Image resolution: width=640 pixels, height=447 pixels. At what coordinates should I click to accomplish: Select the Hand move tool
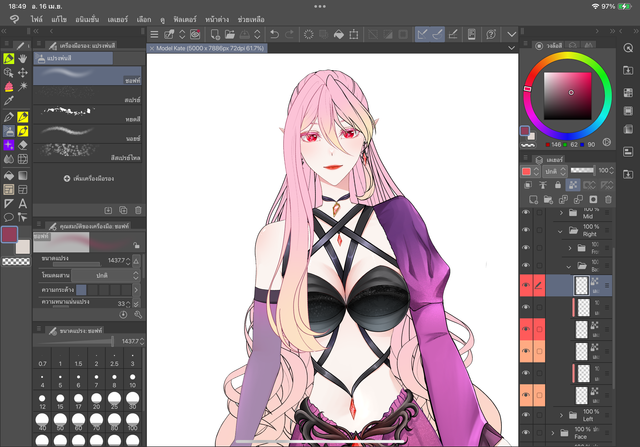click(x=23, y=58)
